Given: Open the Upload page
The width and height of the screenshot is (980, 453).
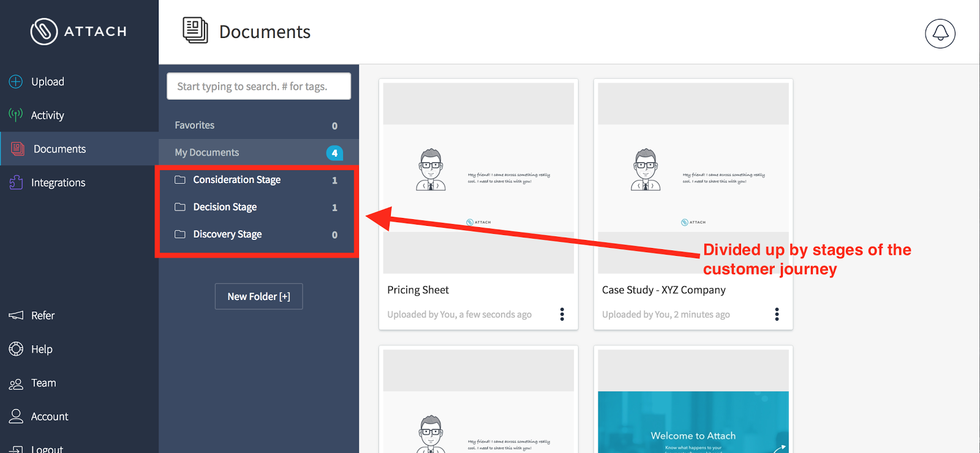Looking at the screenshot, I should [x=48, y=81].
